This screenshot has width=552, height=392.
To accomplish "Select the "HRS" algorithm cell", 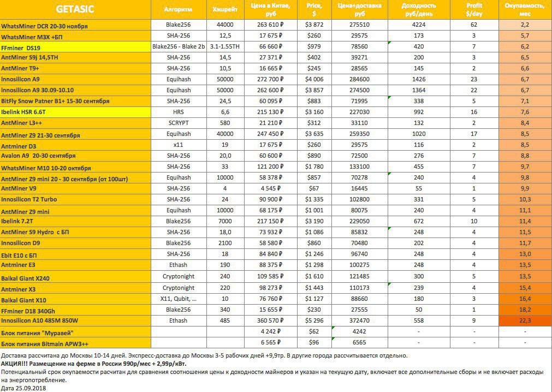I will pyautogui.click(x=179, y=112).
